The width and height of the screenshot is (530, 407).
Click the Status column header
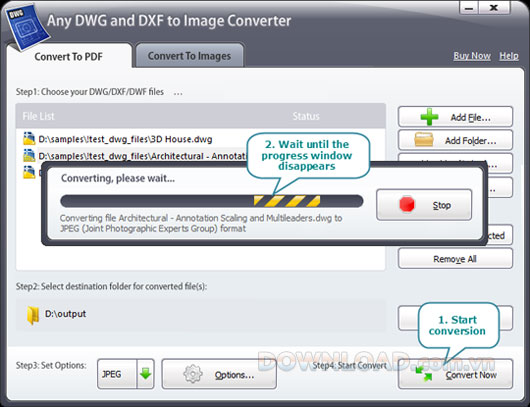tap(306, 116)
